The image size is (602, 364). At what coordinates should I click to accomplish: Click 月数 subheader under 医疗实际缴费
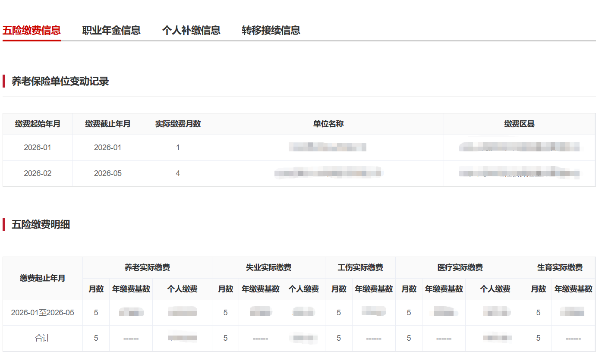[x=409, y=289]
